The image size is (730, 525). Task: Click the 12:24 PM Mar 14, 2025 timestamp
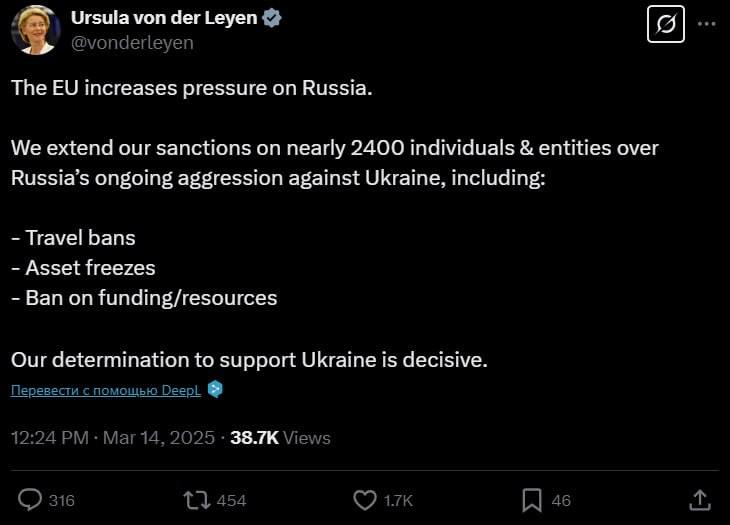(114, 437)
